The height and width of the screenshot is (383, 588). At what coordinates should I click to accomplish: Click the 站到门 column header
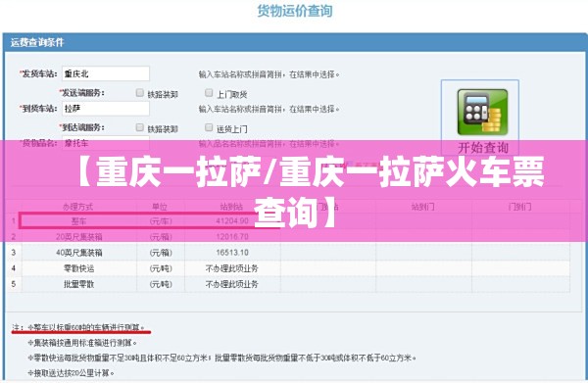pyautogui.click(x=423, y=207)
